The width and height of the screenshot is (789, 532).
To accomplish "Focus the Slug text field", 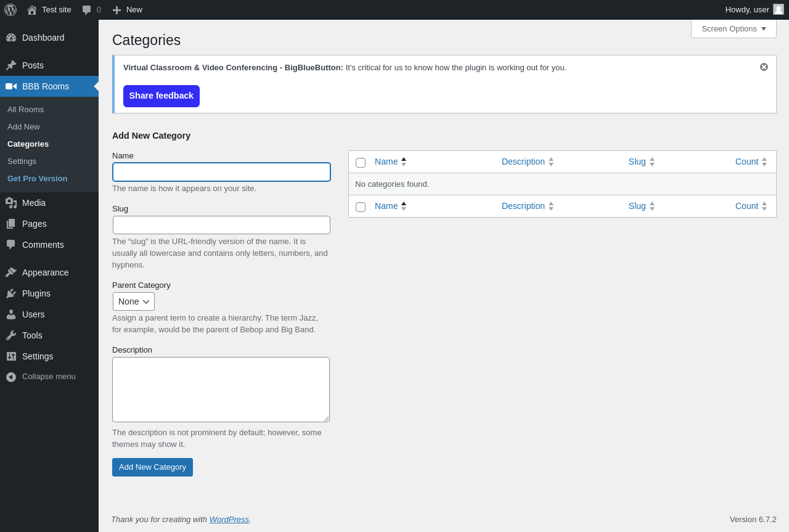I will pyautogui.click(x=221, y=225).
